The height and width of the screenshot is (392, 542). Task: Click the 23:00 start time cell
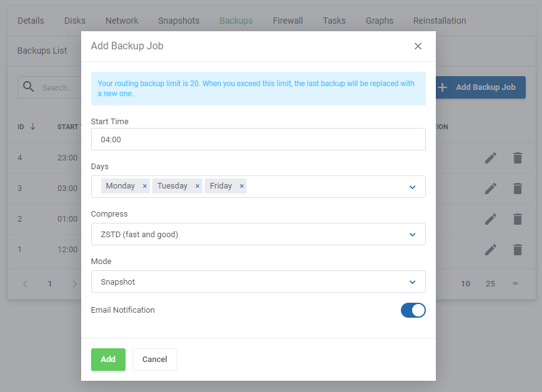point(67,158)
